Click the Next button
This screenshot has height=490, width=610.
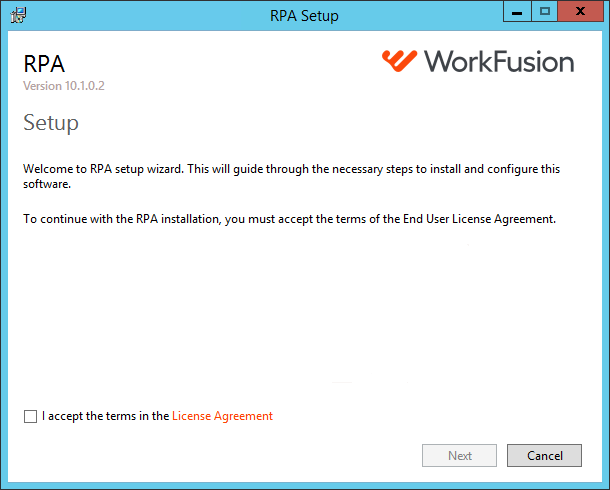(x=459, y=455)
